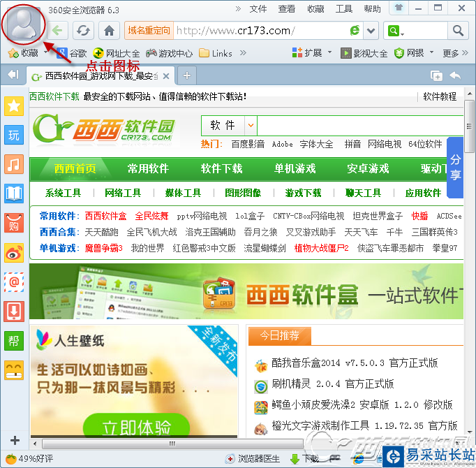476x468 pixels.
Task: Go to the browser home page
Action: coord(109,31)
